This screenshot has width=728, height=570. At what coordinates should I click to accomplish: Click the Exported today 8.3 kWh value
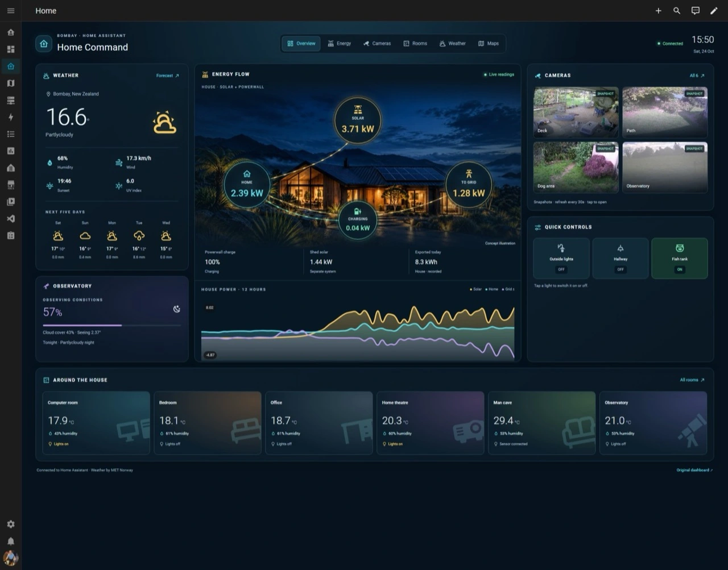tap(426, 262)
